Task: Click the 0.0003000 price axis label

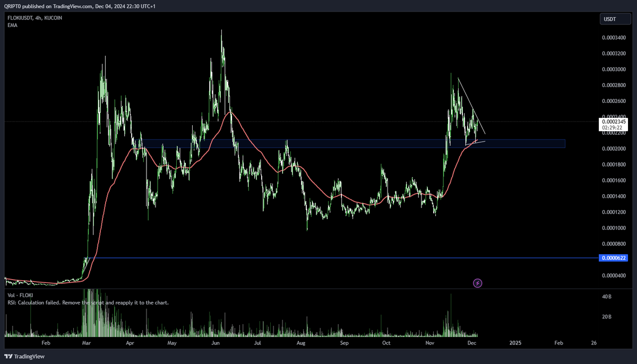Action: [614, 70]
